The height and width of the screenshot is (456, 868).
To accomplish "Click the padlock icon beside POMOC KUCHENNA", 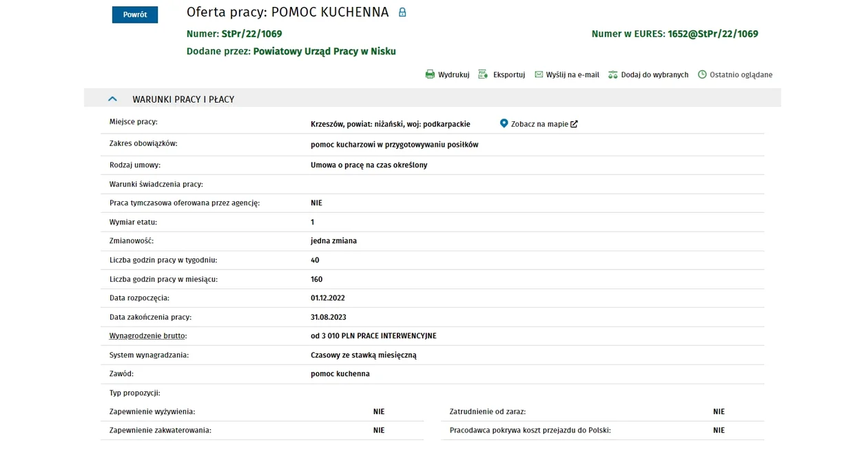I will point(402,12).
